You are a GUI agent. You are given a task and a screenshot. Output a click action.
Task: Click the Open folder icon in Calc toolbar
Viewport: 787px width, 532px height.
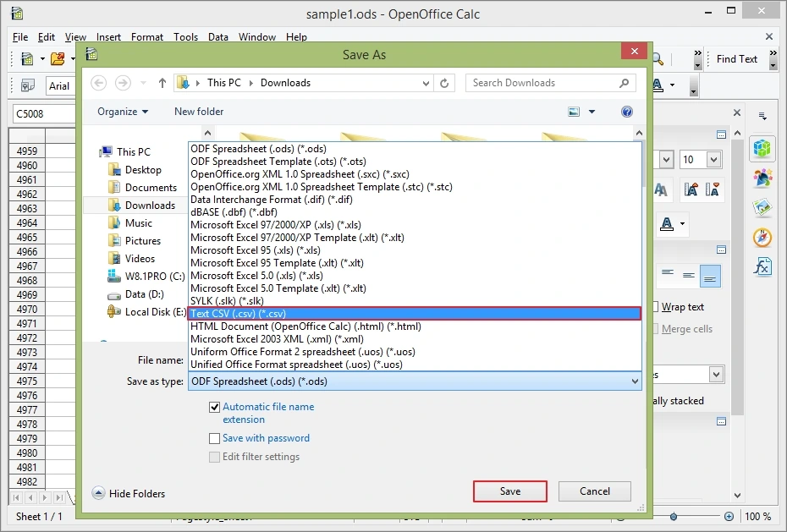pyautogui.click(x=58, y=58)
